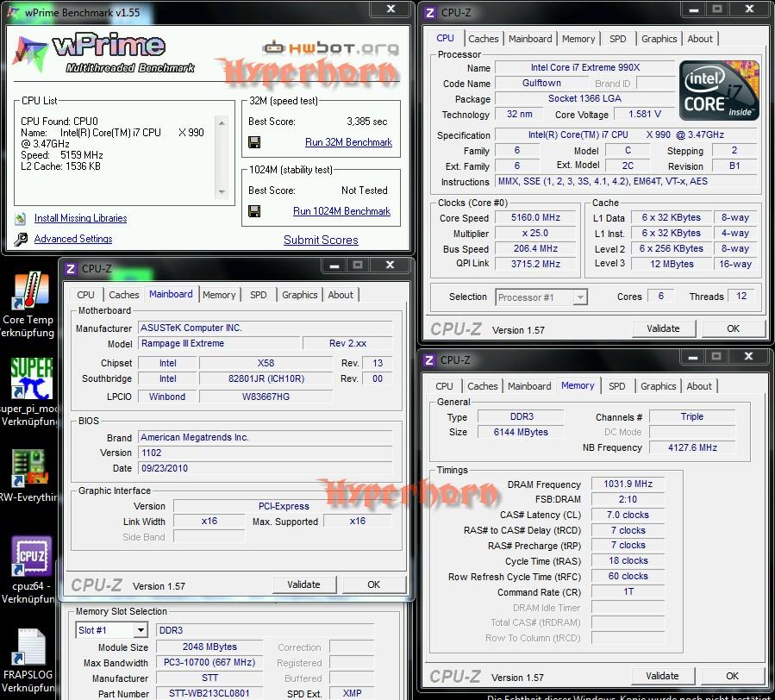
Task: Click the Max Bandwidth PC3-10700 field
Action: [209, 662]
